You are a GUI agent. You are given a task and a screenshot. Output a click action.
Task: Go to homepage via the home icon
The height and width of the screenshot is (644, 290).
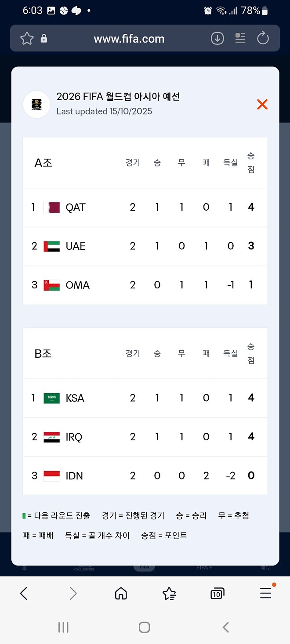point(120,593)
